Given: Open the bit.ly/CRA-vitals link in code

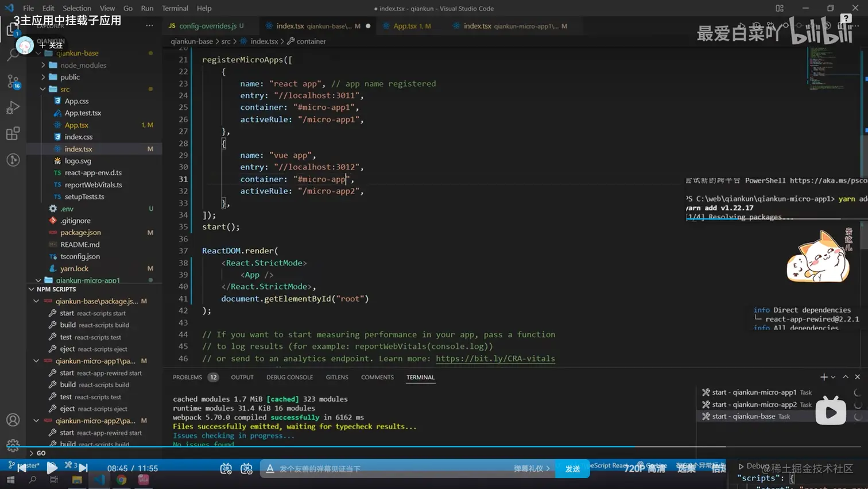Looking at the screenshot, I should [x=495, y=359].
